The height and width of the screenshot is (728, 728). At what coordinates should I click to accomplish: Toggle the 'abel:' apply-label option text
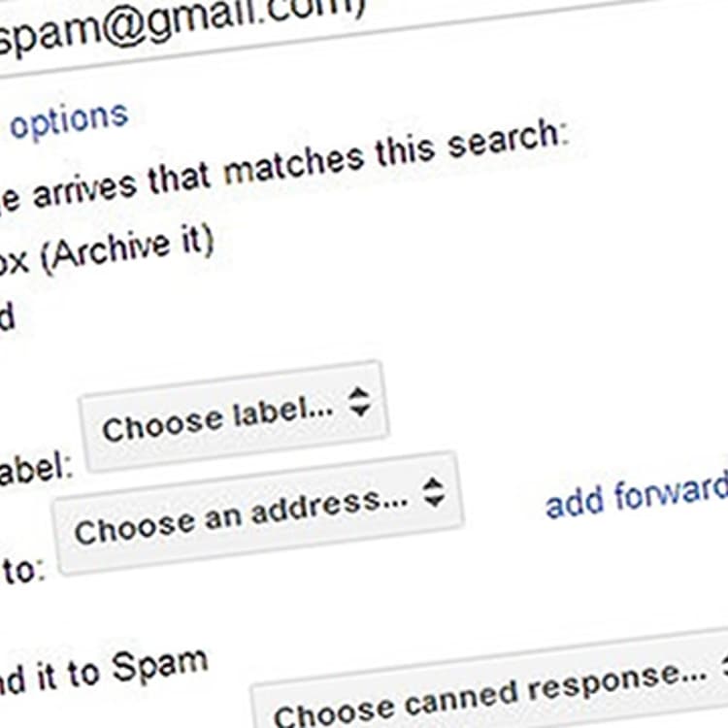point(36,471)
